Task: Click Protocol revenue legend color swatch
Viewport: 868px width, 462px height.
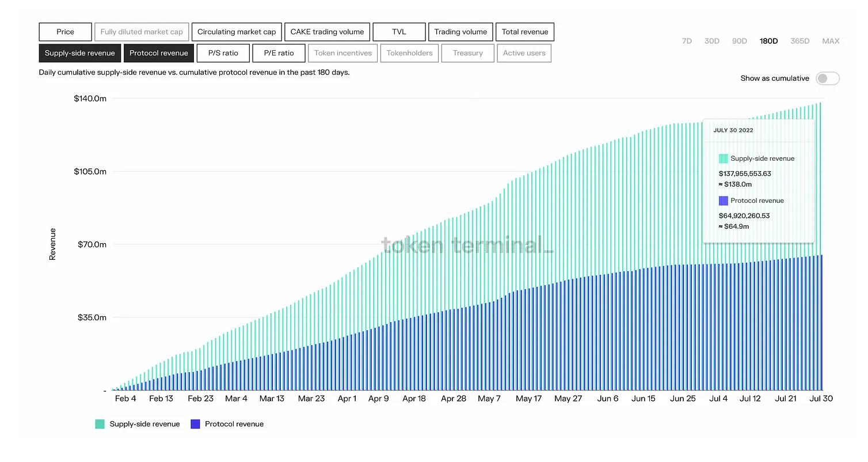Action: (195, 424)
